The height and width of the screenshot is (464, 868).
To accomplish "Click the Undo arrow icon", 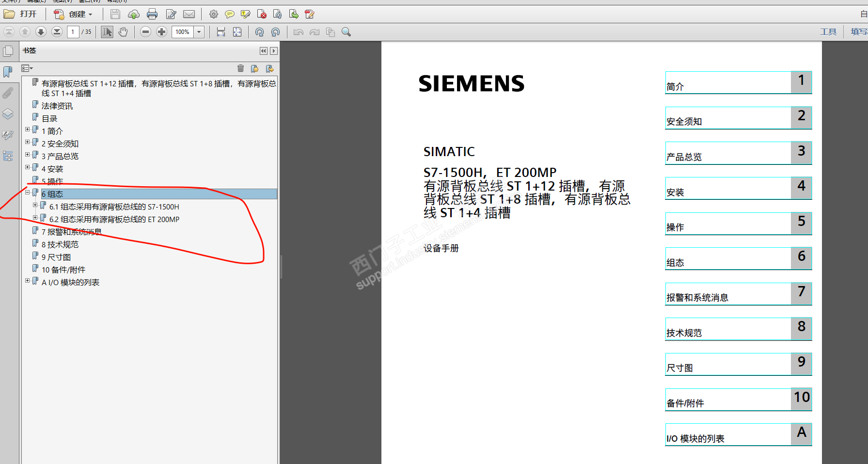I will point(299,32).
